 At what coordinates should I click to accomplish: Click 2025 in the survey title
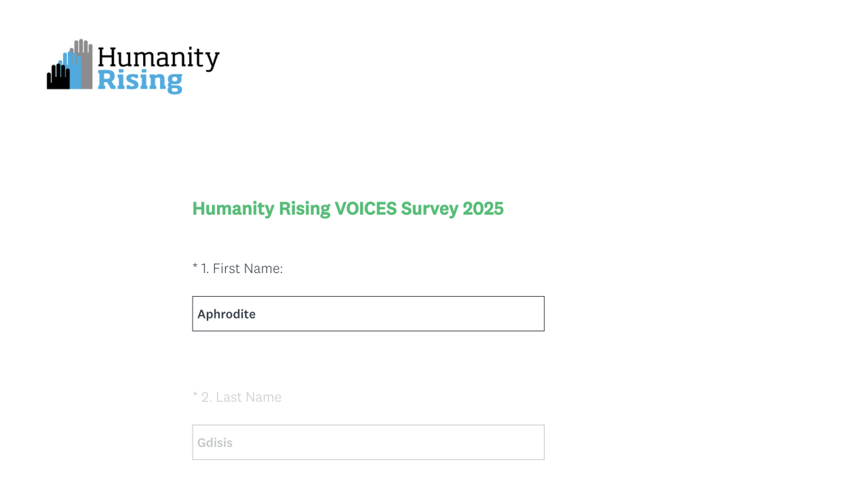483,209
